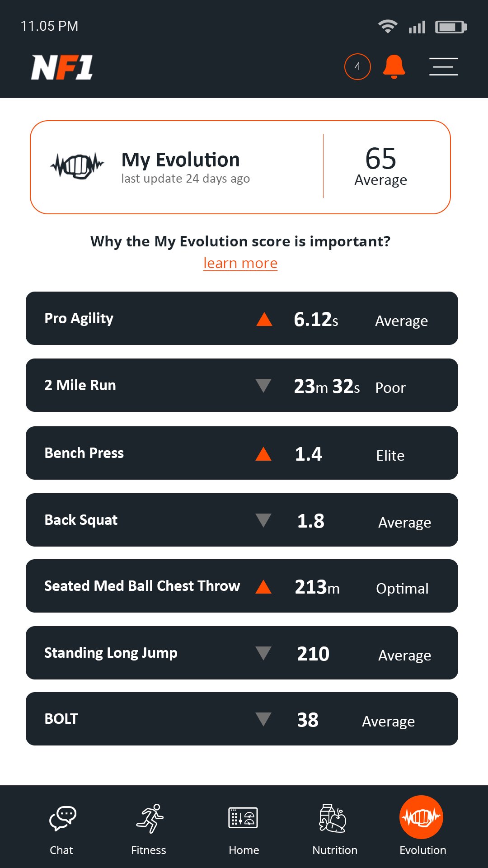Tap the battery status icon

(450, 27)
